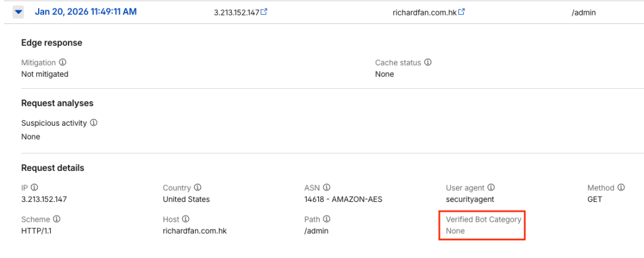Open external link icon next to 3.213.152.147
This screenshot has height=258, width=644.
point(264,12)
